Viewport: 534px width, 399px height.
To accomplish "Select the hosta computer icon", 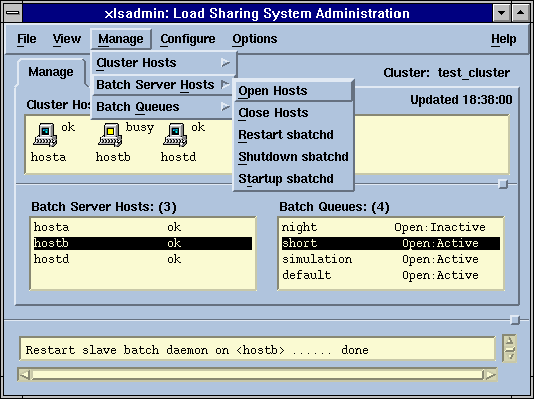I will click(45, 135).
